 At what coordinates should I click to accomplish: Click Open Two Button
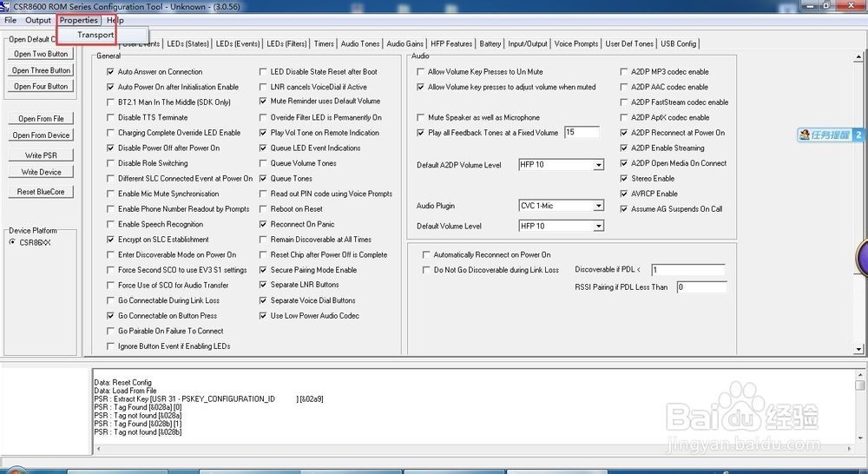click(41, 54)
